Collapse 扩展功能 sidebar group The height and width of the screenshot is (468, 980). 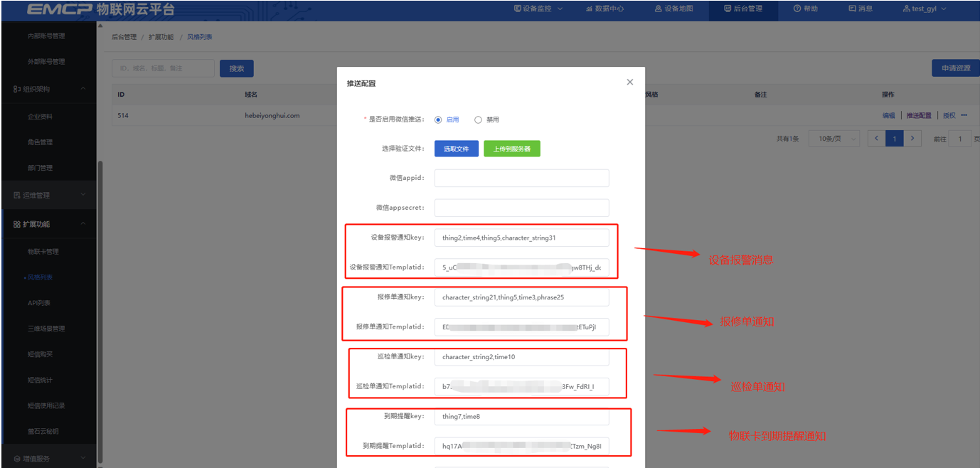(48, 224)
